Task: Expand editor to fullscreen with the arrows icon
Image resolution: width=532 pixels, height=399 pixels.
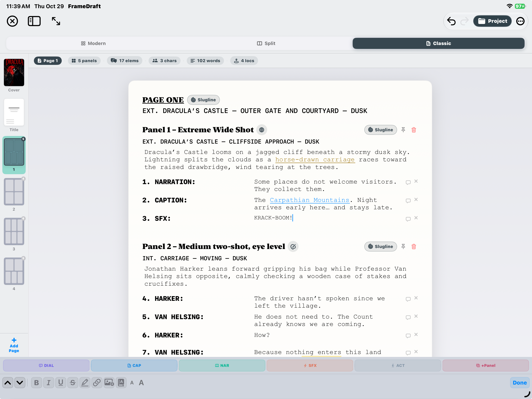Action: pos(56,21)
